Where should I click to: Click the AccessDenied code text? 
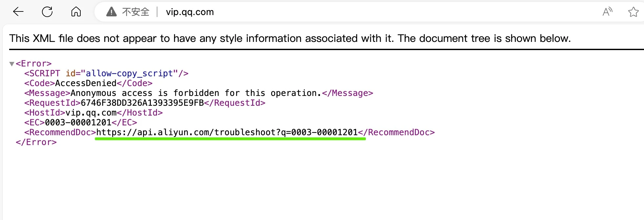coord(86,83)
